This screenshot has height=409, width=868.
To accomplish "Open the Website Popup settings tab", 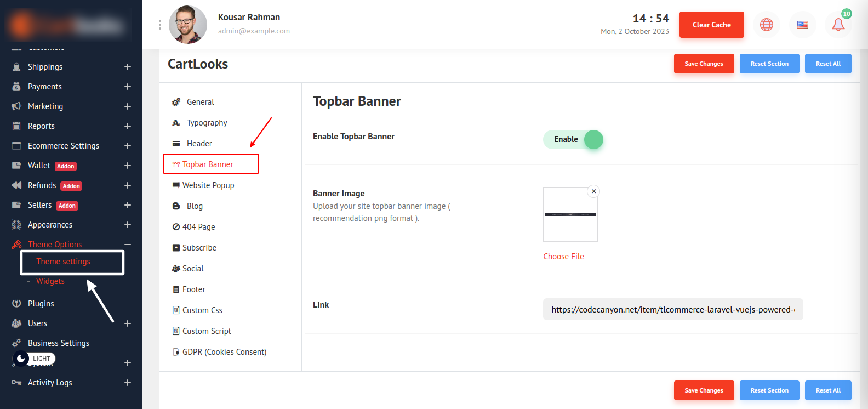I will click(x=208, y=185).
